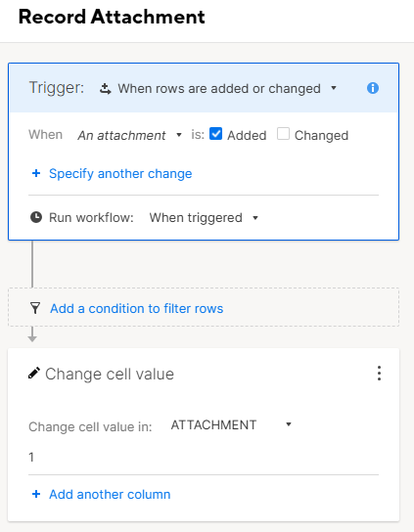Click Add a condition to filter rows

click(x=136, y=308)
